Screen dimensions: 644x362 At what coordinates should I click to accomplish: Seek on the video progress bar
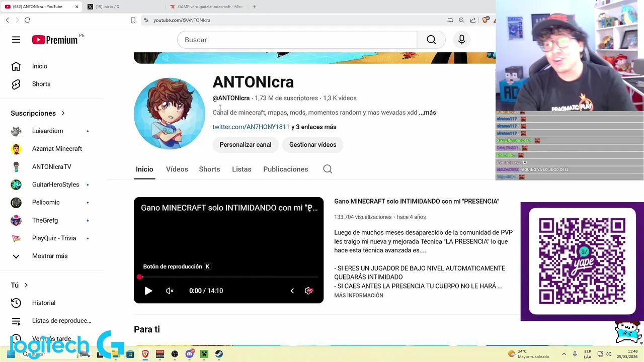[228, 277]
